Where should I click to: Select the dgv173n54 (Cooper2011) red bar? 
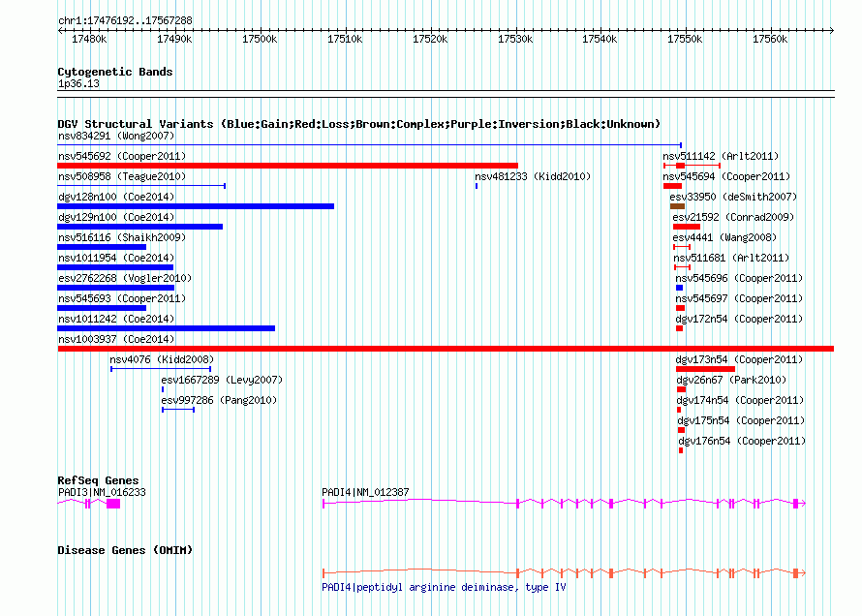coord(705,369)
